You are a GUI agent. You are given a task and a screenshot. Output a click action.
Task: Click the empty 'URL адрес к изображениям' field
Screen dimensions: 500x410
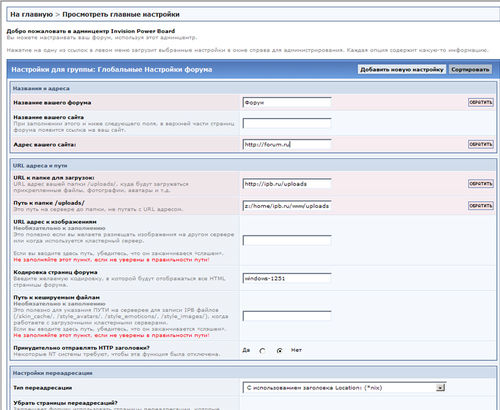pos(287,240)
